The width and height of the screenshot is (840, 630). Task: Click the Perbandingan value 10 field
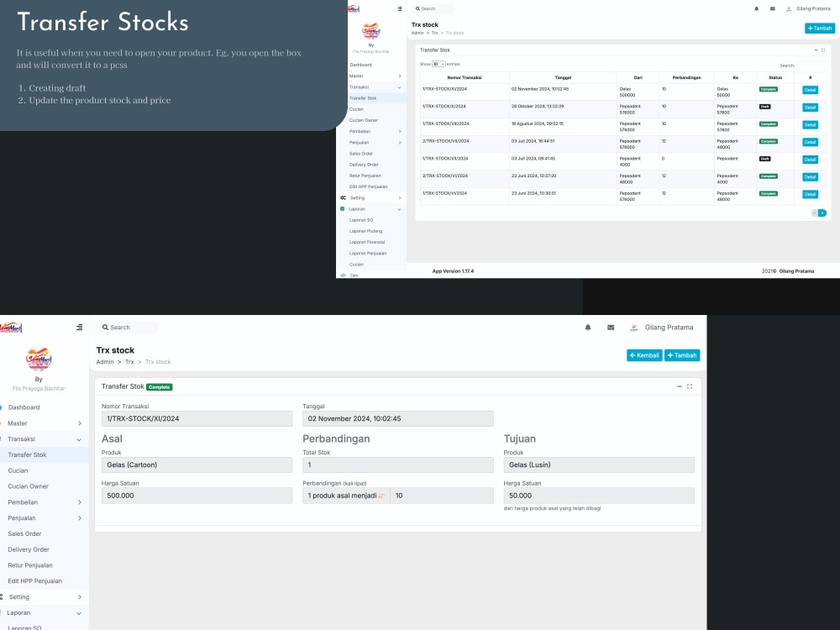point(442,496)
